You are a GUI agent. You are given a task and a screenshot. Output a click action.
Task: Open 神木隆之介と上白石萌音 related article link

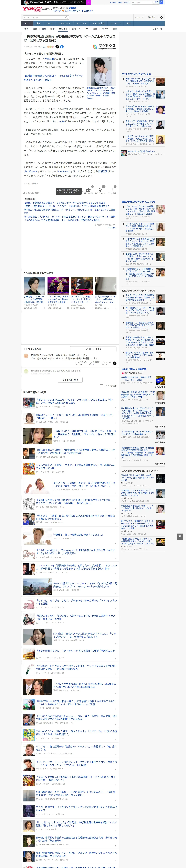click(69, 211)
